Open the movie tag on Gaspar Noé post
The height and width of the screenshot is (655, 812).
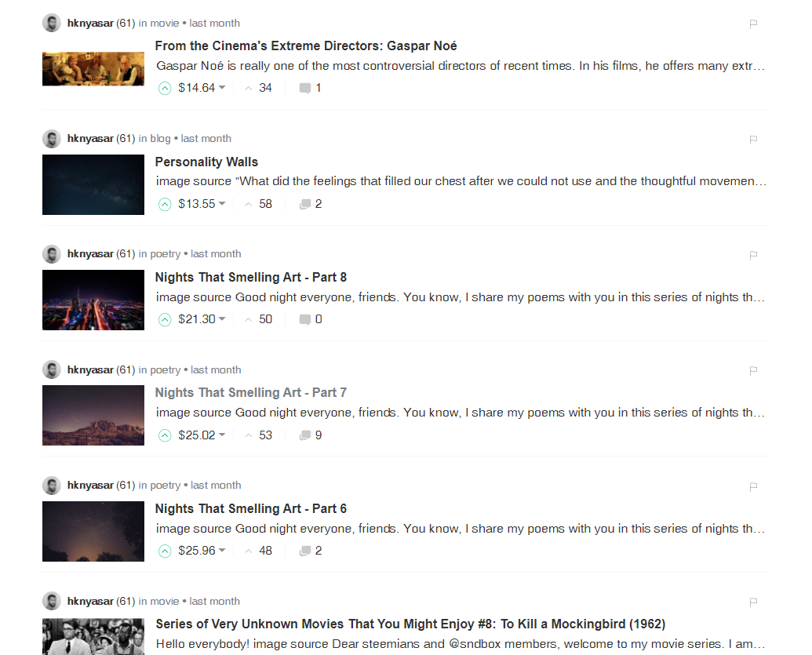click(164, 24)
